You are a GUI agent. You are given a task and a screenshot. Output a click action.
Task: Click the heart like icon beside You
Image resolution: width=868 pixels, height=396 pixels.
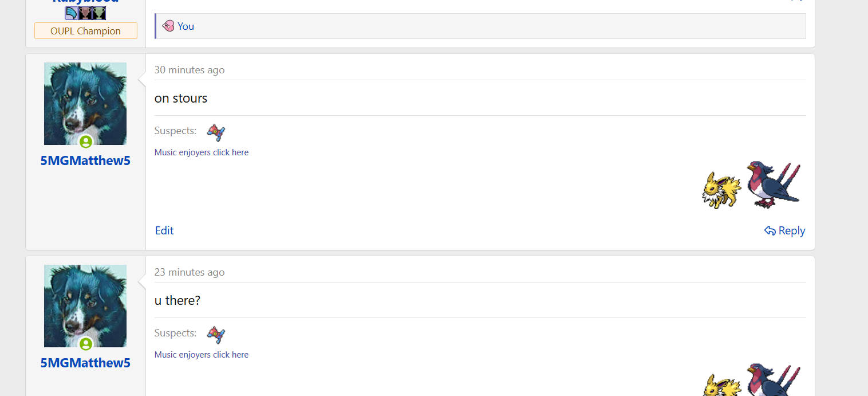click(x=168, y=26)
